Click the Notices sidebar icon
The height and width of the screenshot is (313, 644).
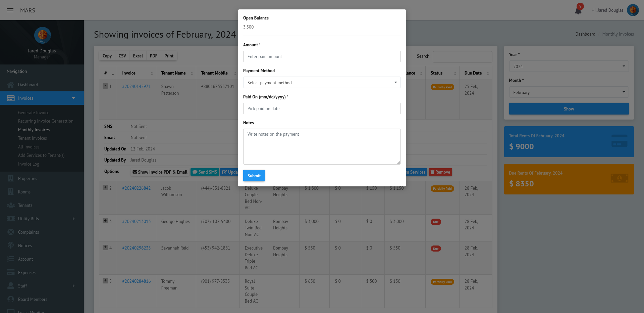[x=11, y=245]
